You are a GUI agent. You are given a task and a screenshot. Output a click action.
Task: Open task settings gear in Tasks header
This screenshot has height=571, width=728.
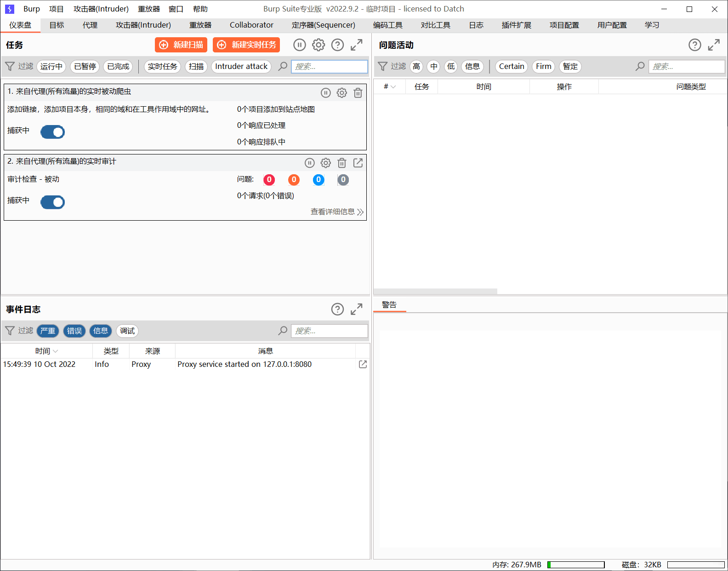[x=318, y=45]
